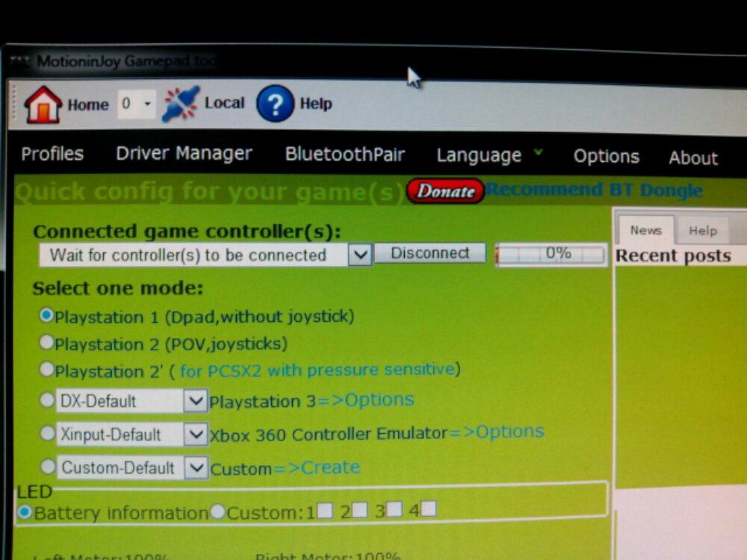The width and height of the screenshot is (747, 560).
Task: Open the Xinput-Default profile dropdown
Action: point(195,434)
